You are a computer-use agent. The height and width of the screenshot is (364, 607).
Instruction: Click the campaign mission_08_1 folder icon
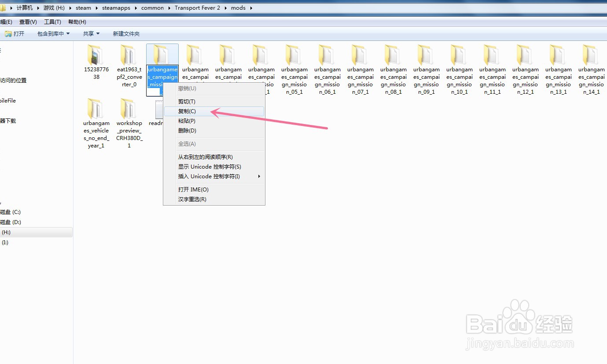393,55
